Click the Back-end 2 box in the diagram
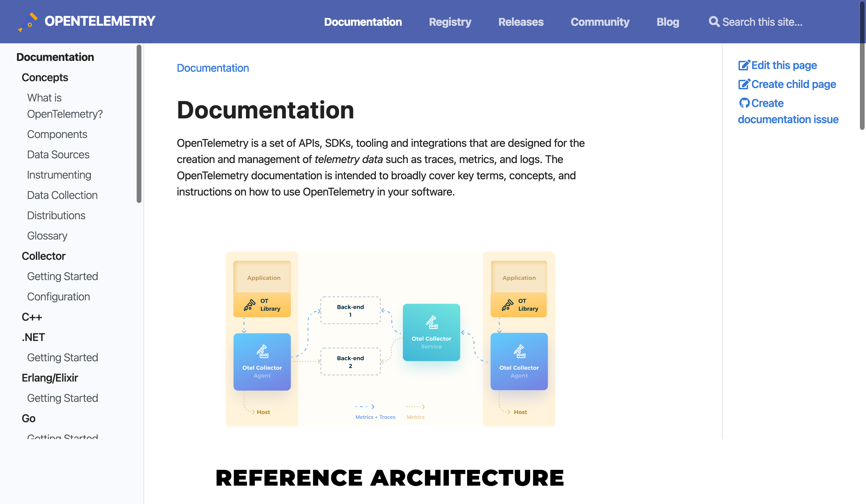The height and width of the screenshot is (504, 866). pyautogui.click(x=350, y=361)
